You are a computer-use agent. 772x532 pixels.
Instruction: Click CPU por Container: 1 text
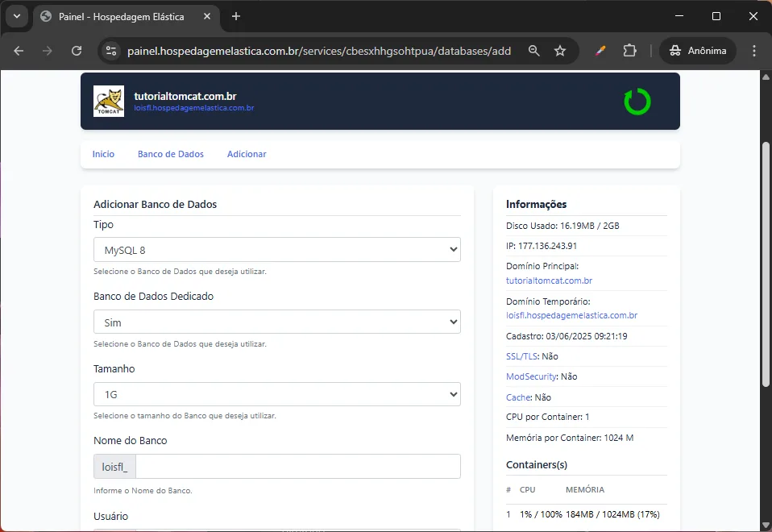pyautogui.click(x=547, y=418)
